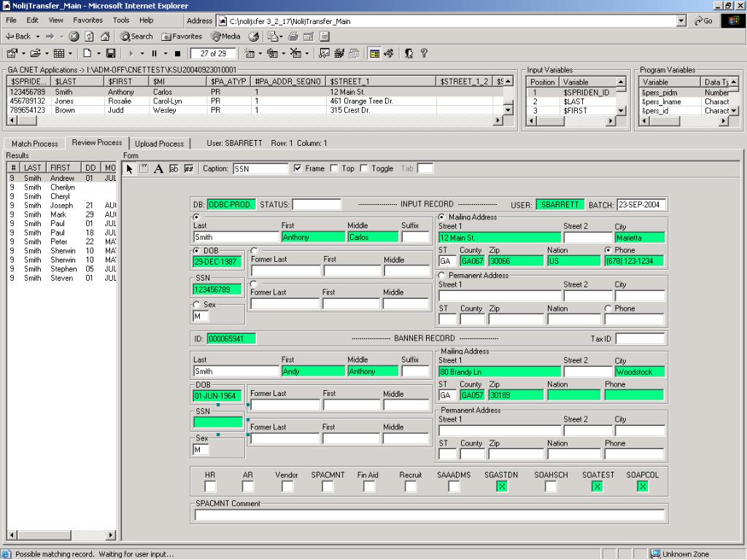
Task: Switch to the Match Process tab
Action: 35,144
